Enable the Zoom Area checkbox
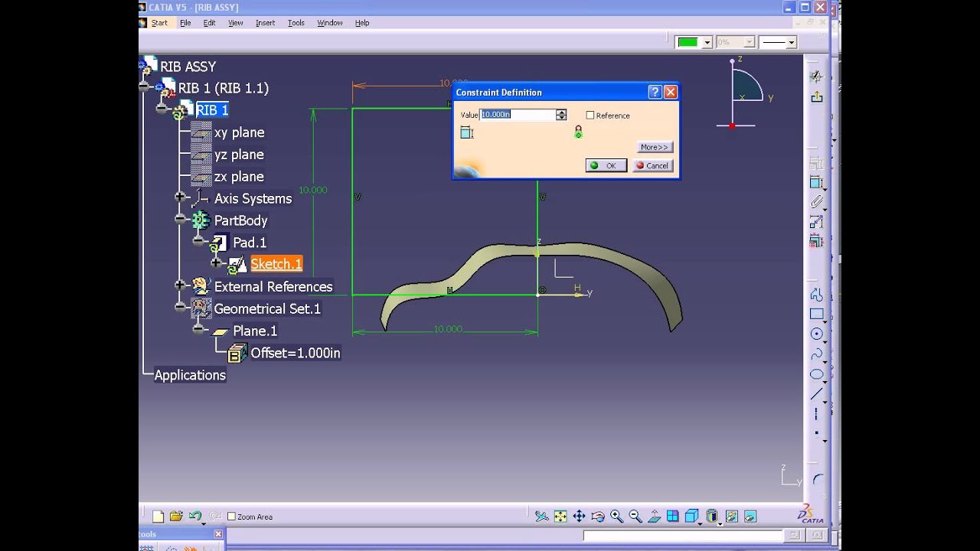The width and height of the screenshot is (980, 551). pos(231,517)
